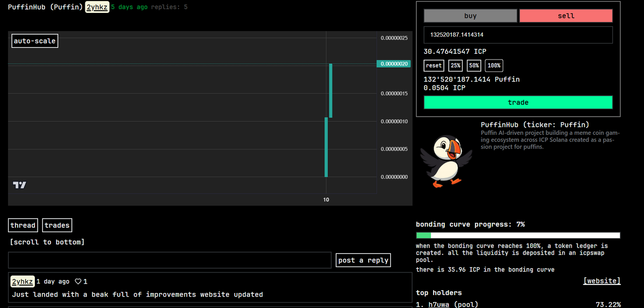Click the 0.00000010 price axis label
Screen dimensions: 644x308
[x=394, y=121]
